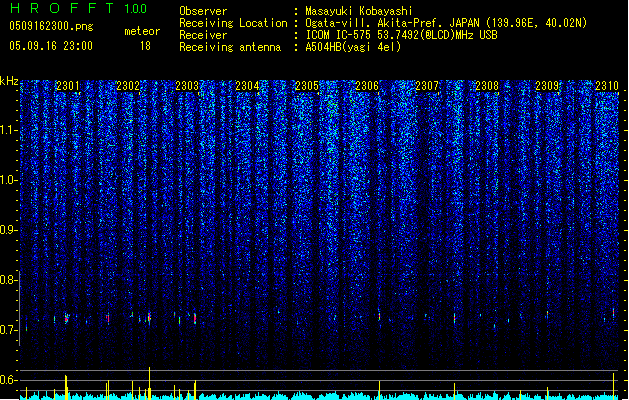Click the tallest yellow power spike after 2302

[x=150, y=383]
